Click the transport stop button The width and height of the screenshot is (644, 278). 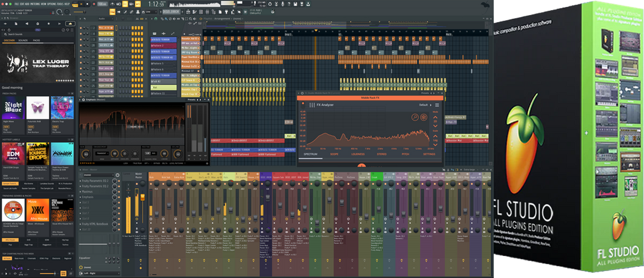coord(87,4)
